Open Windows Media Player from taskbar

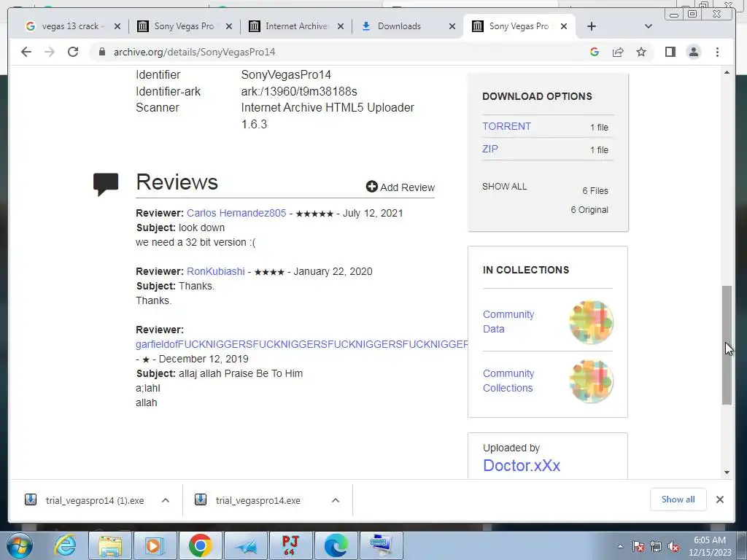pos(155,545)
